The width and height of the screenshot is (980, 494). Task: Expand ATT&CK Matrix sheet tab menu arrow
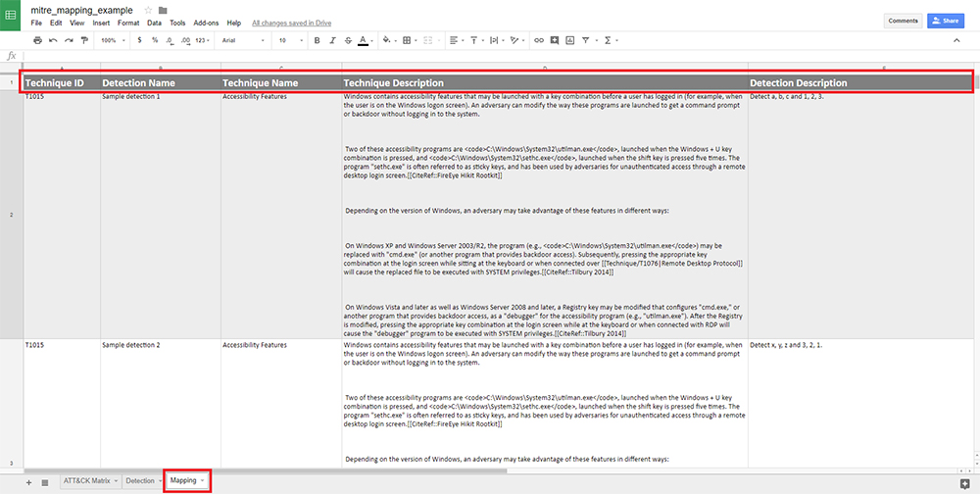pos(116,481)
